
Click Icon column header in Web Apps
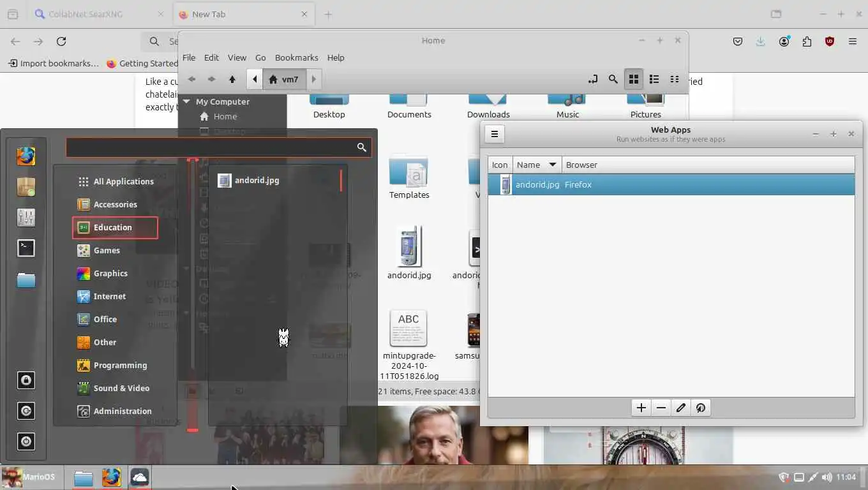(x=500, y=165)
